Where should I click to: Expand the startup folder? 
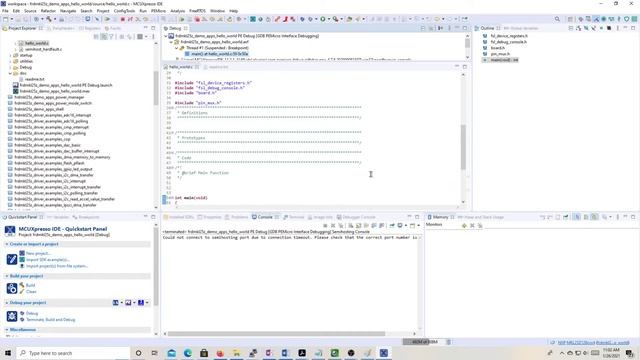click(x=10, y=55)
